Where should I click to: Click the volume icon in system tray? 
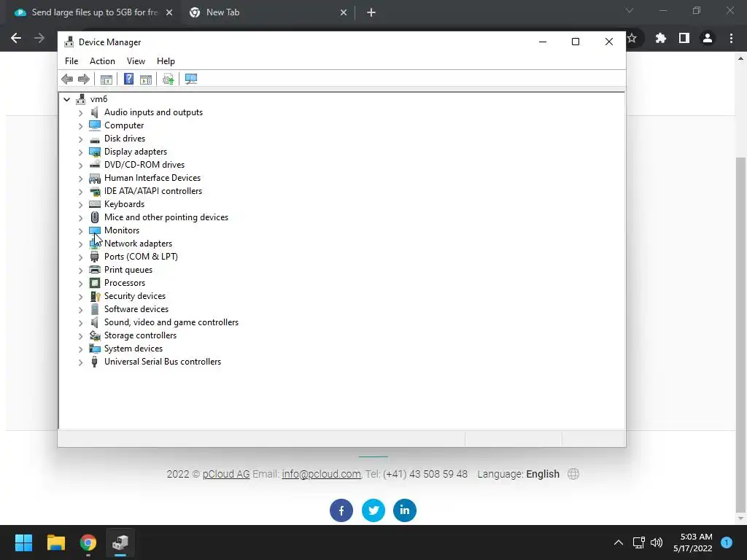click(657, 542)
